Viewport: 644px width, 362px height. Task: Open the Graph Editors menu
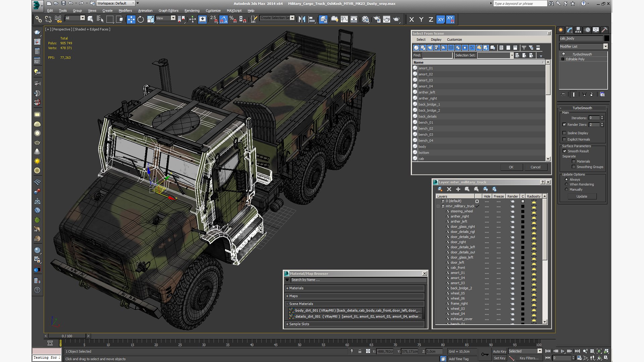click(x=168, y=11)
